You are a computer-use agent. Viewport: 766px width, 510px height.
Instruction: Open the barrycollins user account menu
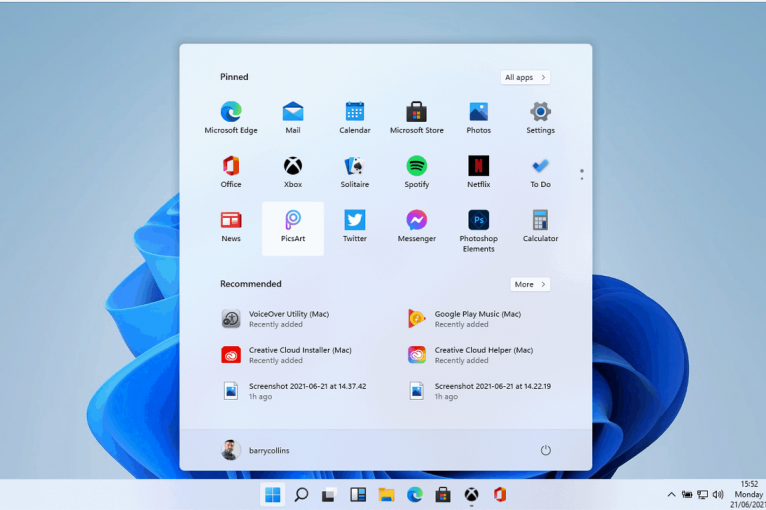pos(255,450)
